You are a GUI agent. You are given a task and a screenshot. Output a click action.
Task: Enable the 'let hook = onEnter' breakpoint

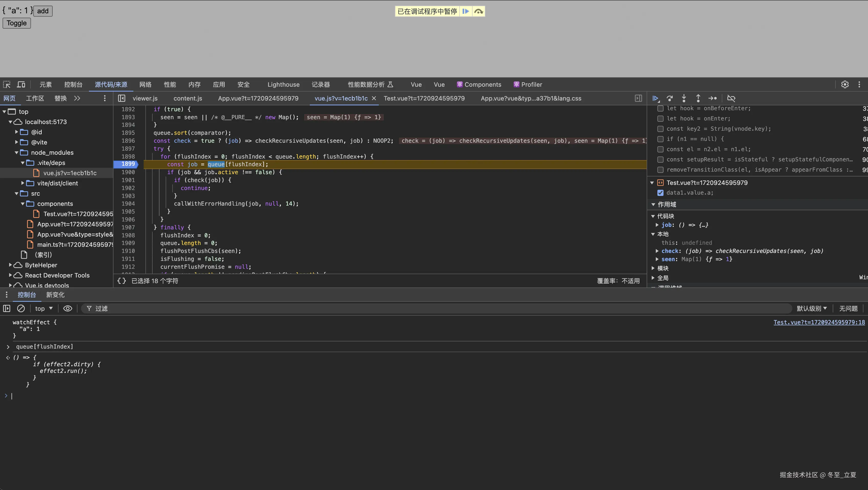click(x=660, y=118)
